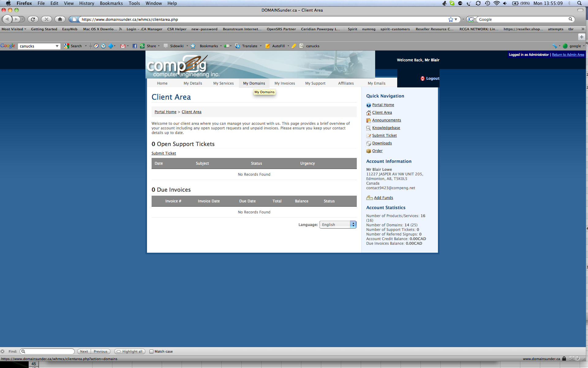This screenshot has height=368, width=588.
Task: Click Next button in Find bar
Action: pyautogui.click(x=84, y=351)
